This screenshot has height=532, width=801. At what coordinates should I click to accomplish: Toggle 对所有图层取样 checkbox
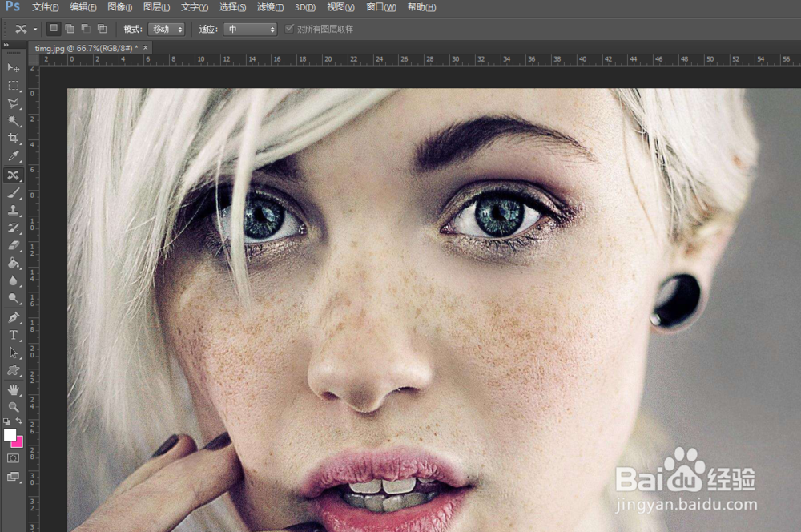pyautogui.click(x=290, y=29)
